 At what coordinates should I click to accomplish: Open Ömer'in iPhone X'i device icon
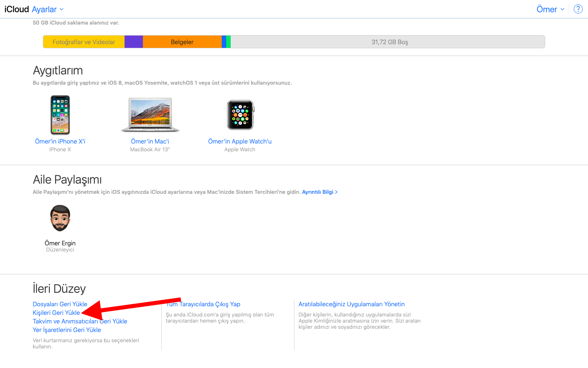[x=60, y=115]
